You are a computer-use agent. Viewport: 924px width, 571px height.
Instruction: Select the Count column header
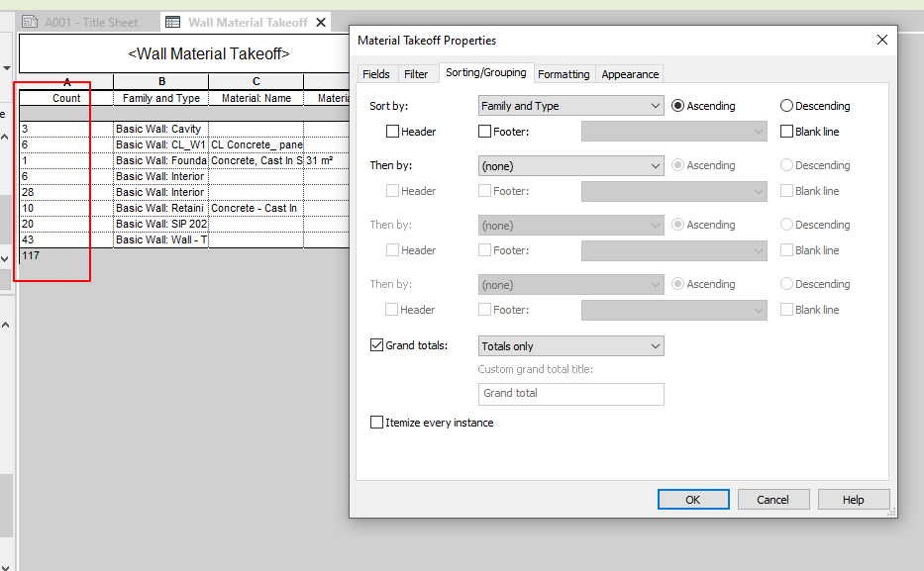66,98
